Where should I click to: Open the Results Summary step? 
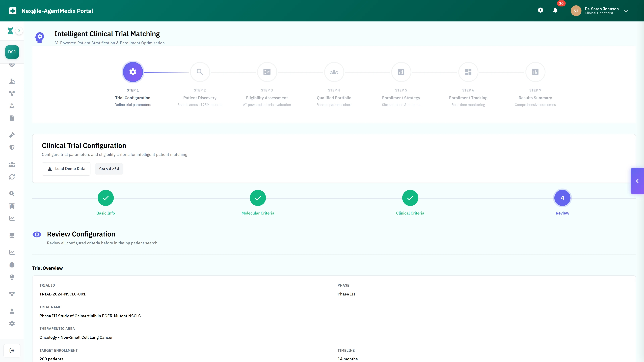pos(535,72)
